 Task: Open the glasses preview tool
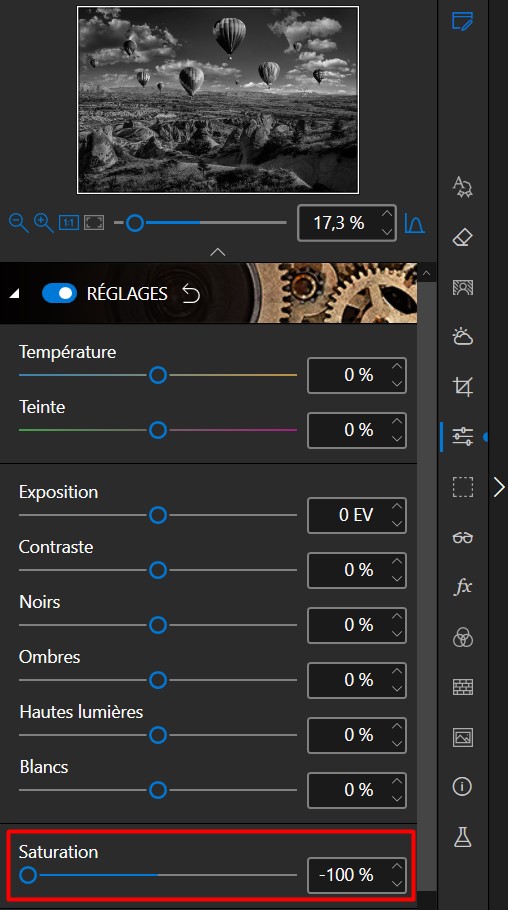point(463,537)
